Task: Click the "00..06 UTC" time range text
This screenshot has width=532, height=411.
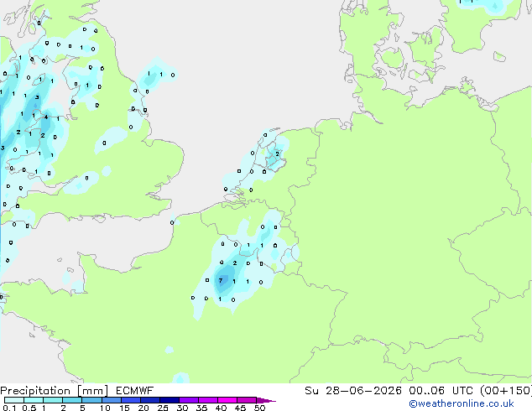Action: coord(441,391)
